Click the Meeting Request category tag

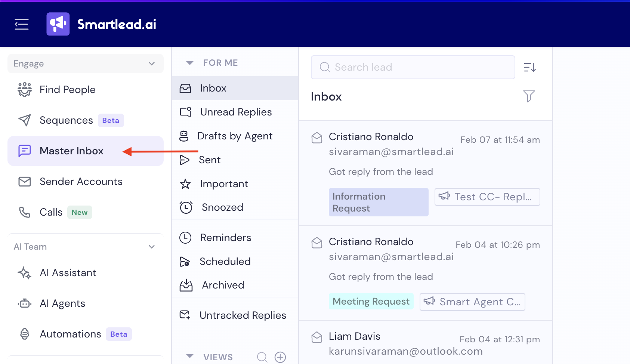(x=371, y=302)
